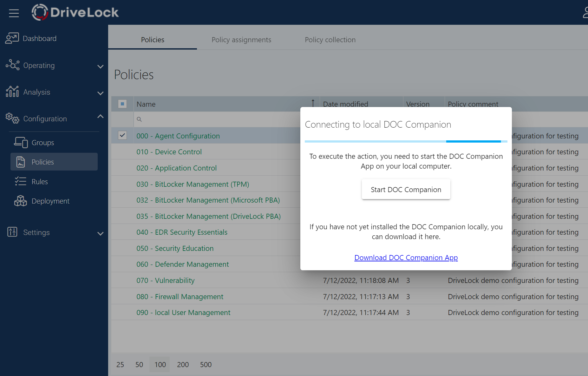Select the Rules checklist icon
This screenshot has width=588, height=376.
(x=21, y=181)
